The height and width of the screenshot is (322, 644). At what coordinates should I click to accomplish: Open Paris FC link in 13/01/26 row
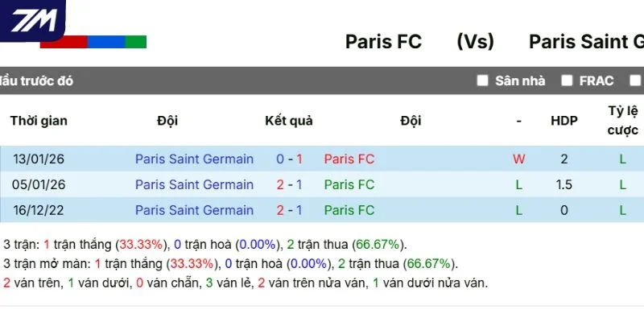(349, 159)
